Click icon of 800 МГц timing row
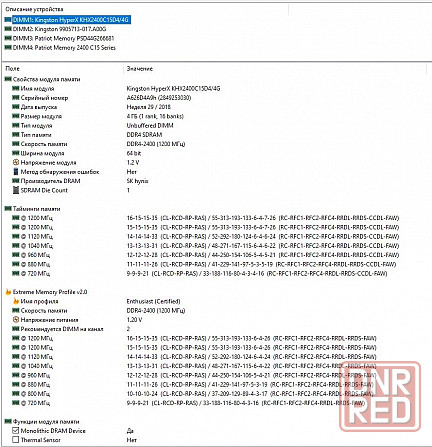Image resolution: width=432 pixels, height=447 pixels. pos(16,394)
